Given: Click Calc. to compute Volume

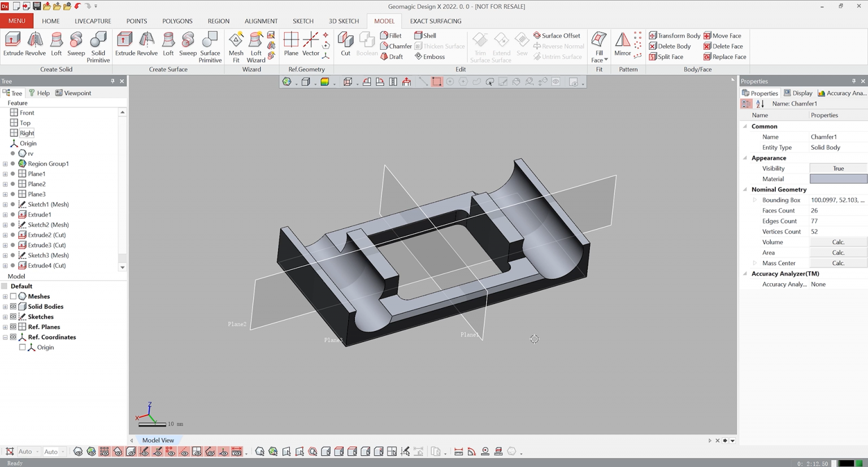Looking at the screenshot, I should (x=838, y=242).
